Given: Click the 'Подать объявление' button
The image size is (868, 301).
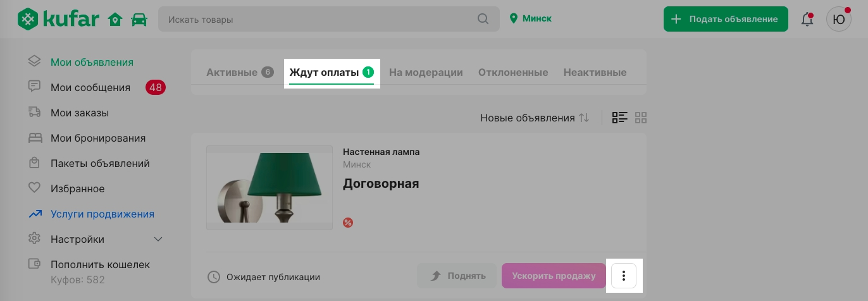Looking at the screenshot, I should coord(726,19).
